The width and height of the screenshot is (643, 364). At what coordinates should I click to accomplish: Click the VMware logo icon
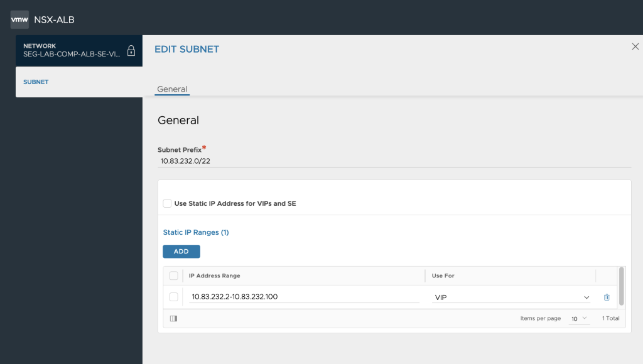[19, 19]
